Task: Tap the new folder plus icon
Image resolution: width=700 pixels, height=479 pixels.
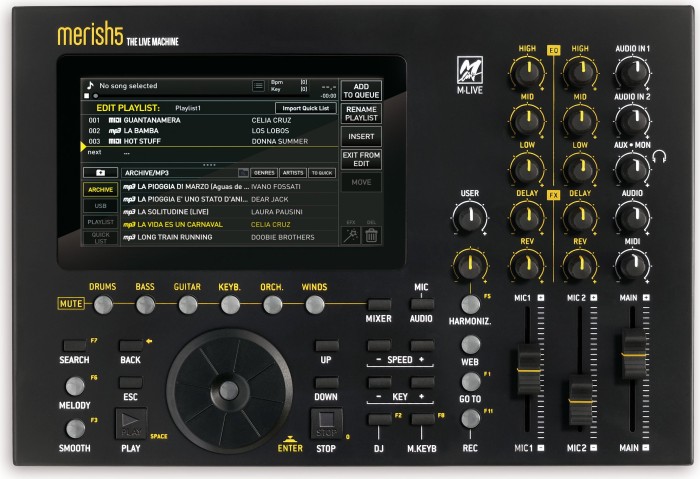Action: click(x=100, y=172)
